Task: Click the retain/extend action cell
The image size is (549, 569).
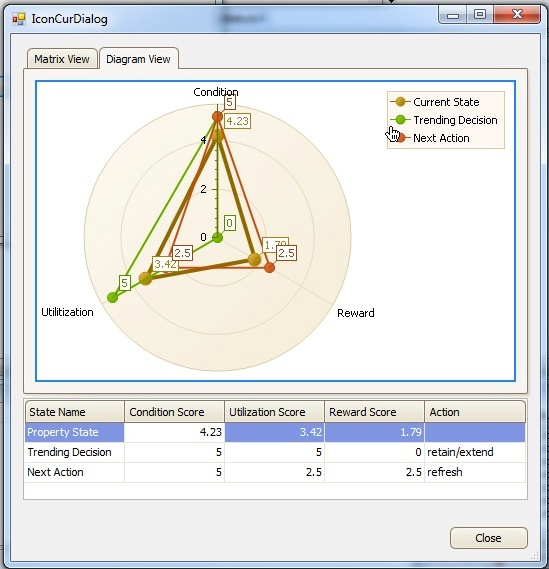Action: pyautogui.click(x=475, y=452)
